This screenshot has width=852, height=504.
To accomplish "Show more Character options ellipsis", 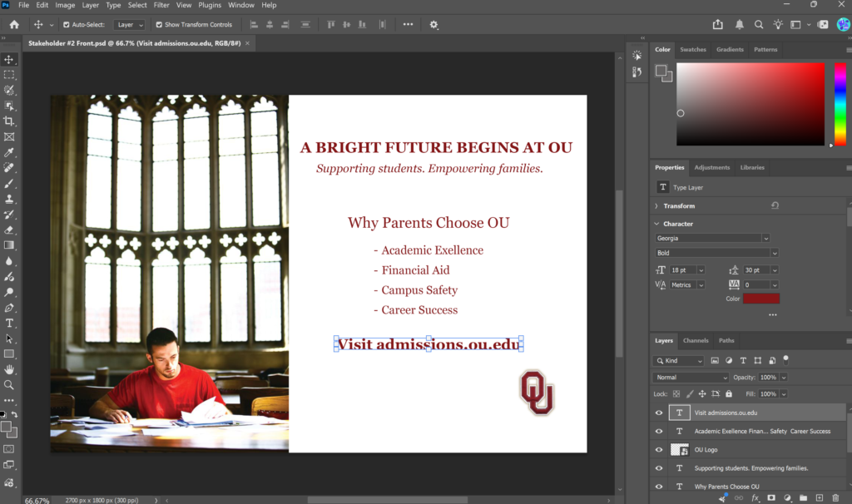I will [773, 315].
